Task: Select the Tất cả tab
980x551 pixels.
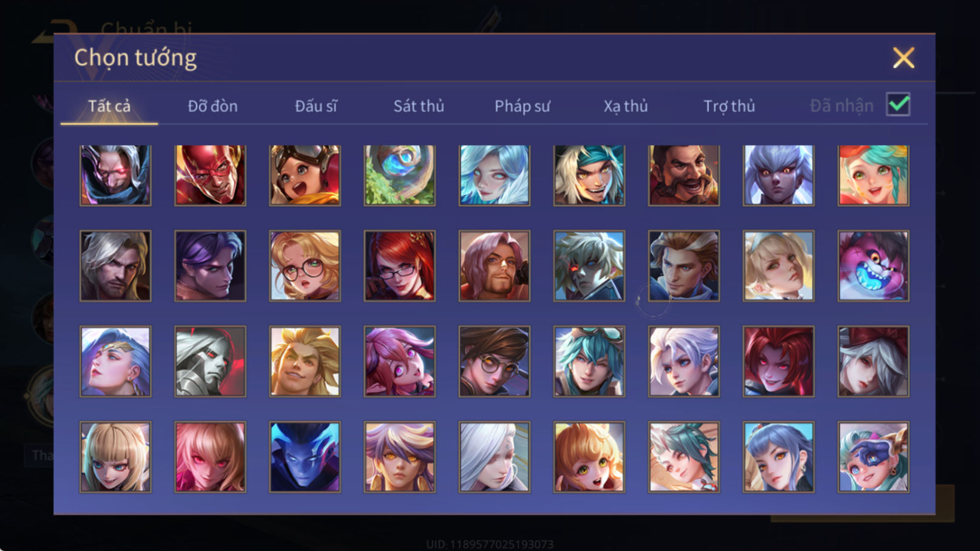Action: point(109,106)
